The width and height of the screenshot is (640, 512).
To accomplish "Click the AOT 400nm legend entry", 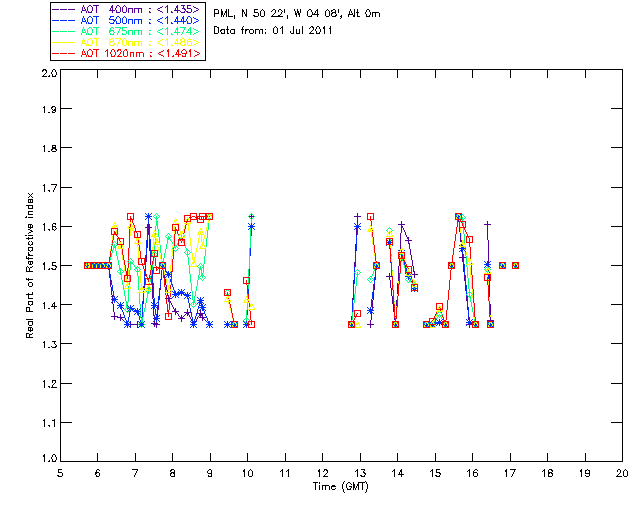I will [127, 9].
